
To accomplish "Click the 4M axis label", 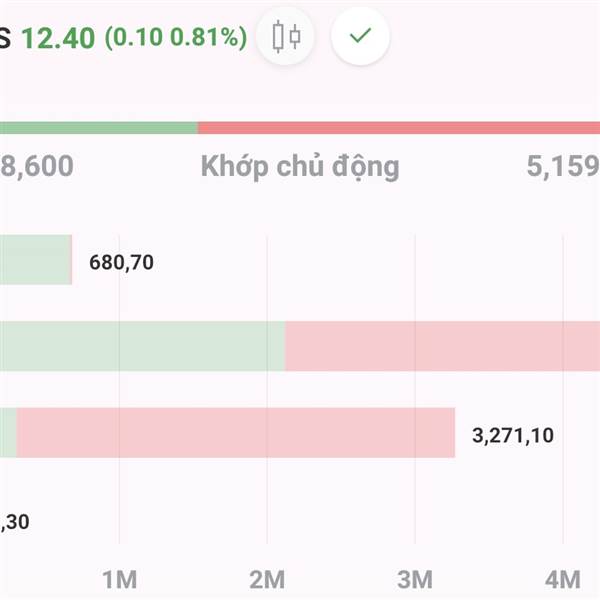I will 563,580.
